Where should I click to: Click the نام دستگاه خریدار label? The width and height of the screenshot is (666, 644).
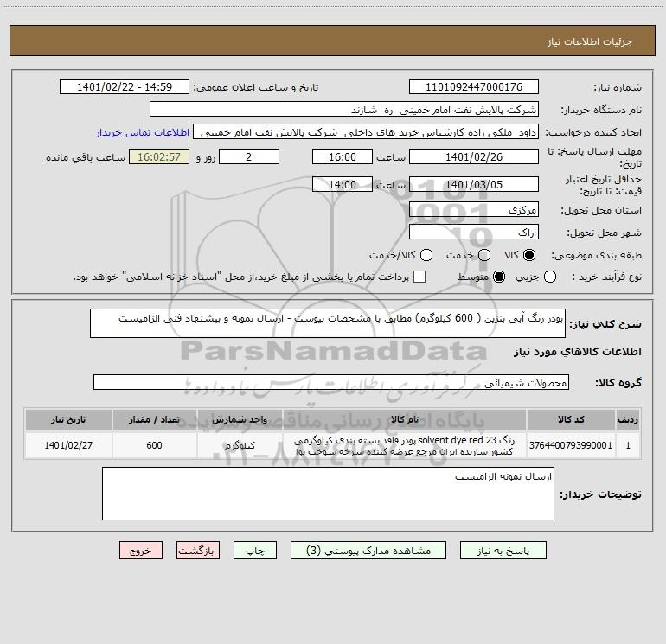coord(601,110)
